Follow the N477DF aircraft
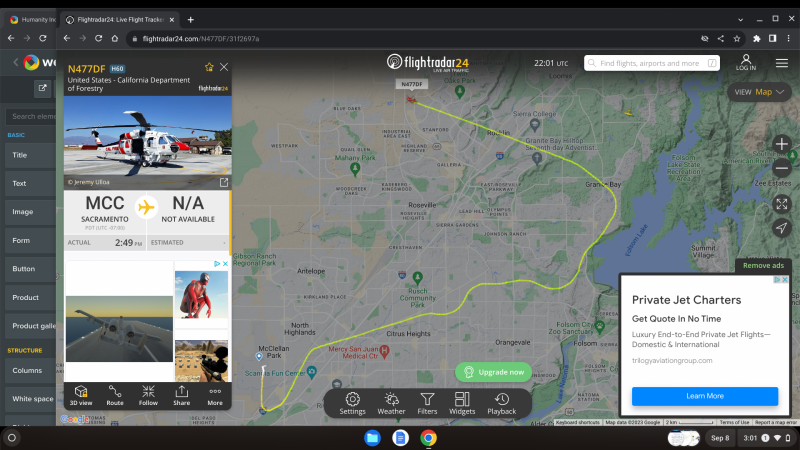Screen dimensions: 800x450 [x=148, y=395]
